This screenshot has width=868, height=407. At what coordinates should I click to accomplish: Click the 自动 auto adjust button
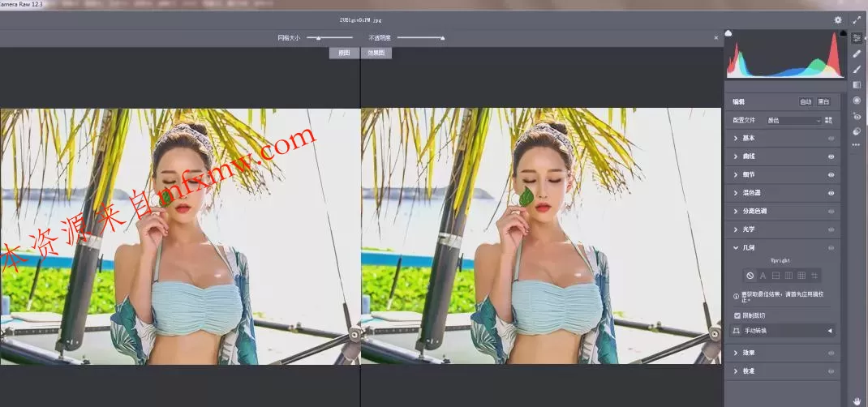(x=806, y=102)
